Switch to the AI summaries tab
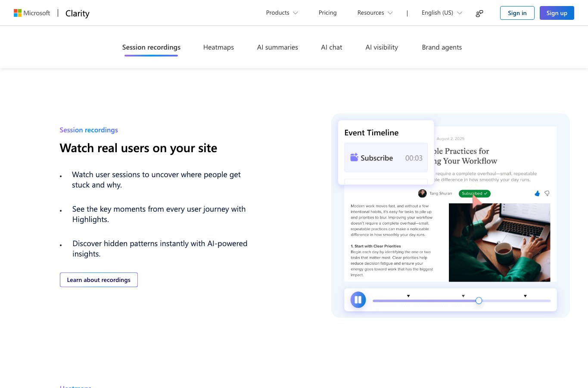The image size is (588, 388). tap(277, 47)
